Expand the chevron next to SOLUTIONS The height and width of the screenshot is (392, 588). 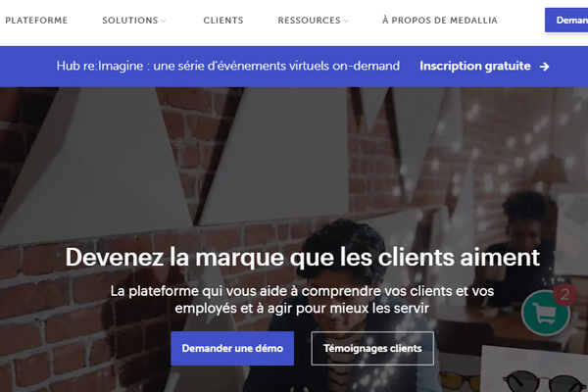(x=163, y=21)
